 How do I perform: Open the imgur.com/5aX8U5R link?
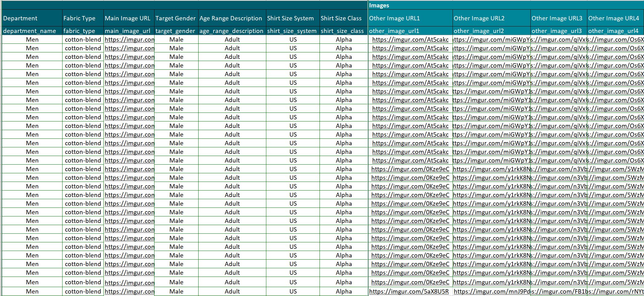(409, 291)
